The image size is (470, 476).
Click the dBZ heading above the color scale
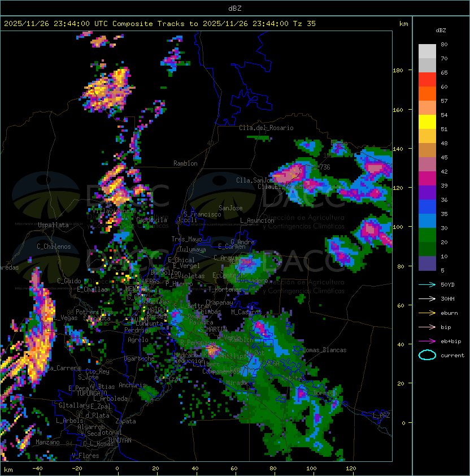tap(441, 31)
